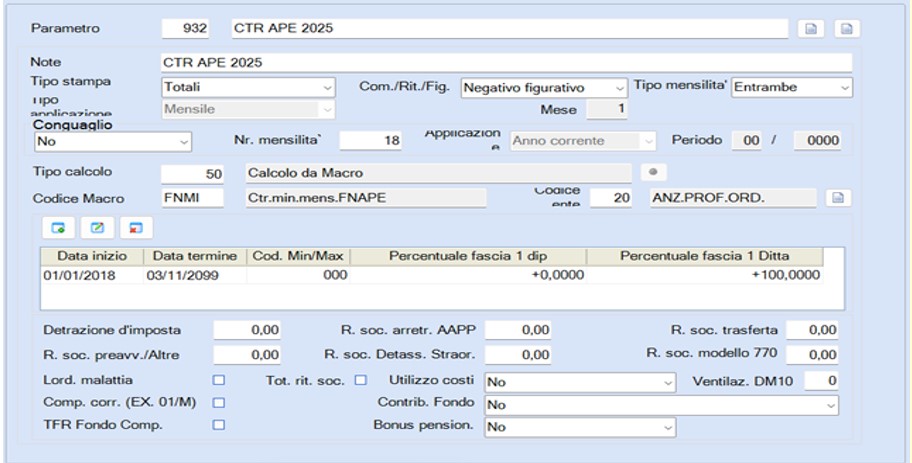Open the Applicazione dropdown Anno corrente
Image resolution: width=912 pixels, height=463 pixels.
[x=583, y=141]
